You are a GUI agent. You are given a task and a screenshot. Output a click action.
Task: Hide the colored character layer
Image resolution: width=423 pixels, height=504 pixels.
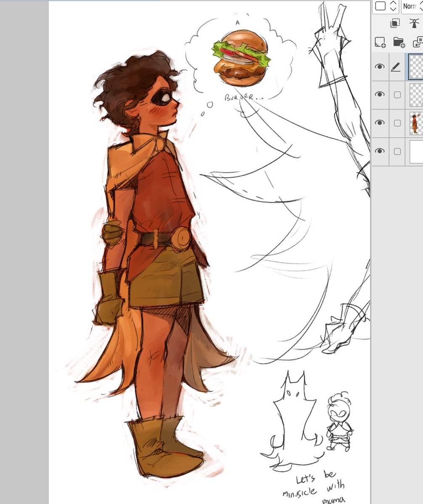(380, 123)
